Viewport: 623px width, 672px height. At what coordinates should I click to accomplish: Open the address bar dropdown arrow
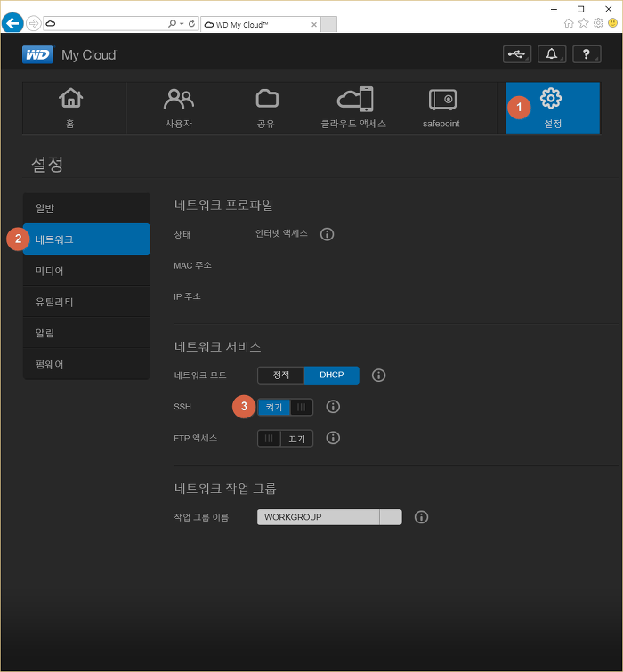[182, 23]
